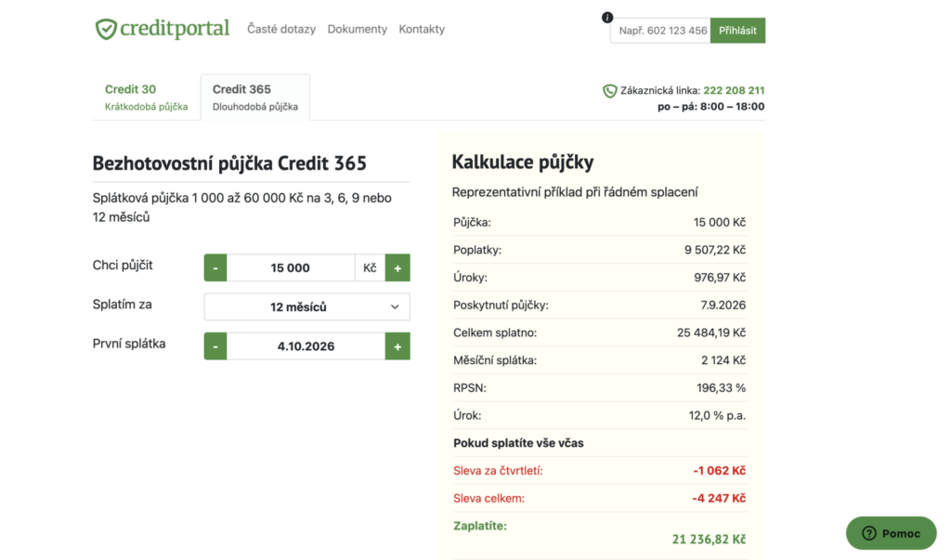Click the Úroky amount 976,97 Kč
The width and height of the screenshot is (951, 560).
(720, 278)
